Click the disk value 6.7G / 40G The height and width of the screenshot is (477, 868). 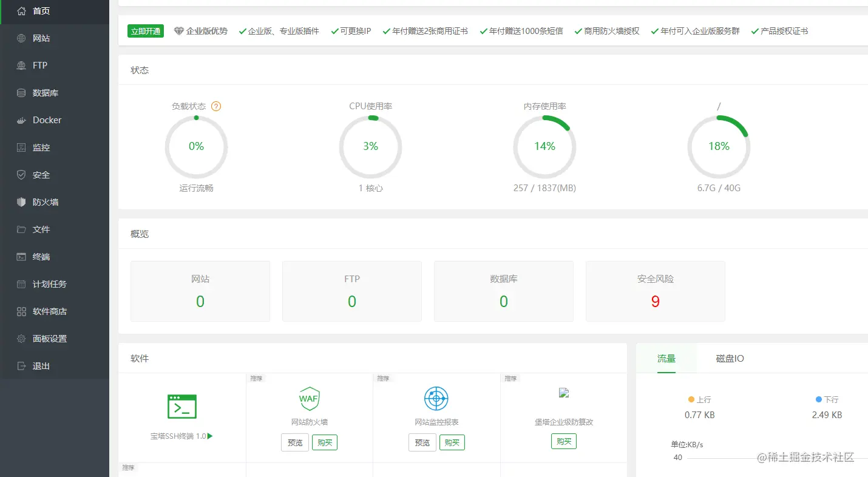(719, 188)
